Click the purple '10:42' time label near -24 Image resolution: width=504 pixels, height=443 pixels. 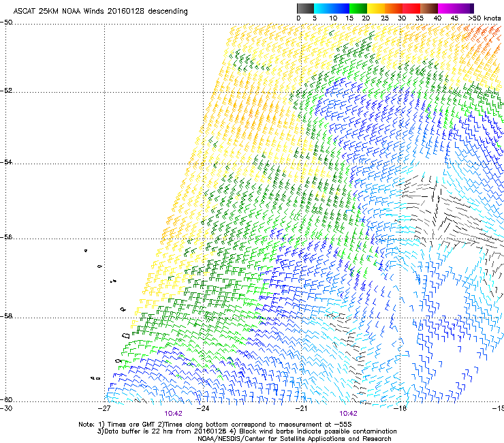point(173,414)
